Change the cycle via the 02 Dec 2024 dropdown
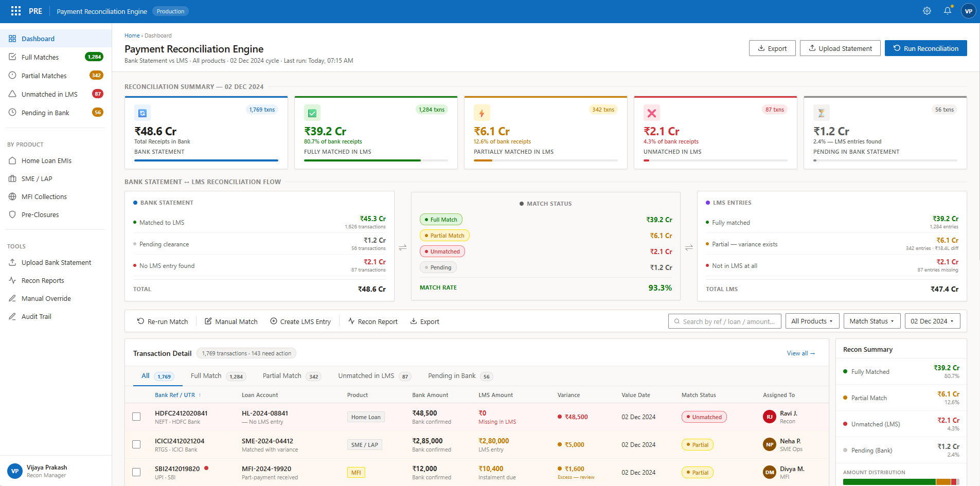Screen dimensions: 980x486 [x=932, y=321]
